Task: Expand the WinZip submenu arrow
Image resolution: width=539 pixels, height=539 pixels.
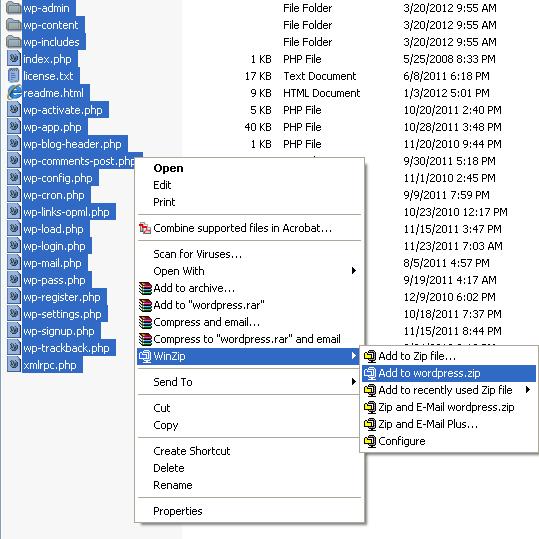Action: [x=354, y=356]
